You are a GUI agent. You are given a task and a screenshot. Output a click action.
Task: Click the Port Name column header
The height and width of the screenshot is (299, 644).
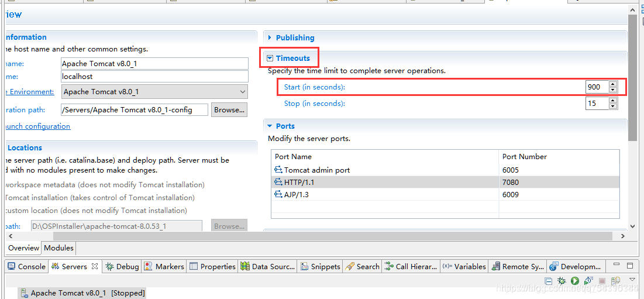tap(385, 156)
